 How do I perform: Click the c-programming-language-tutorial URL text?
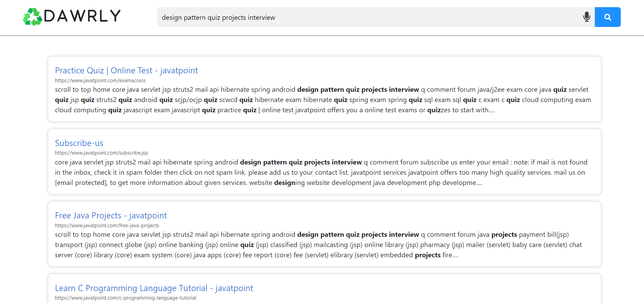point(126,298)
